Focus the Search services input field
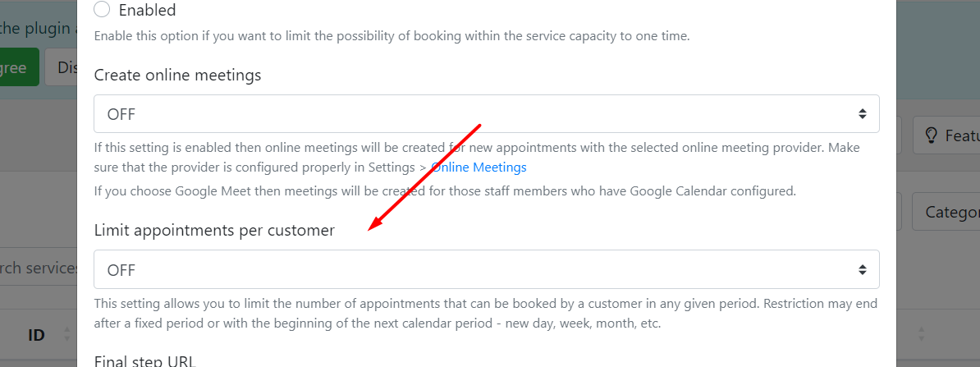This screenshot has height=367, width=980. click(39, 268)
